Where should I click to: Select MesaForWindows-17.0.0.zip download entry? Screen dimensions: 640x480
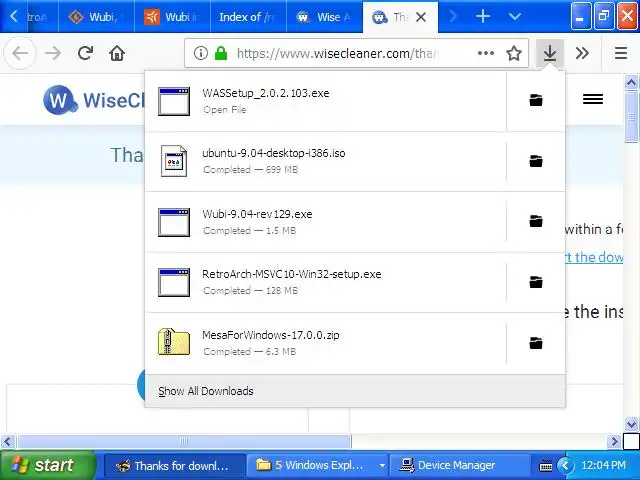click(x=325, y=343)
